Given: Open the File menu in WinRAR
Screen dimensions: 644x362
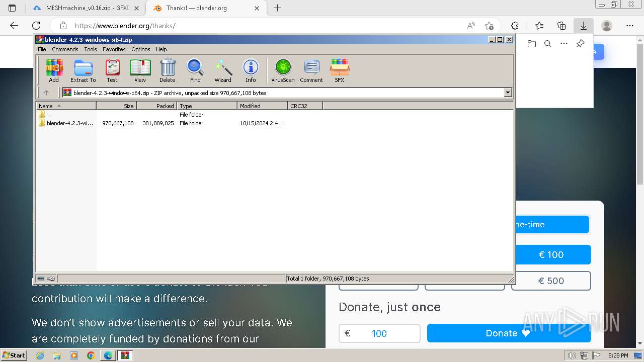Looking at the screenshot, I should (x=42, y=49).
